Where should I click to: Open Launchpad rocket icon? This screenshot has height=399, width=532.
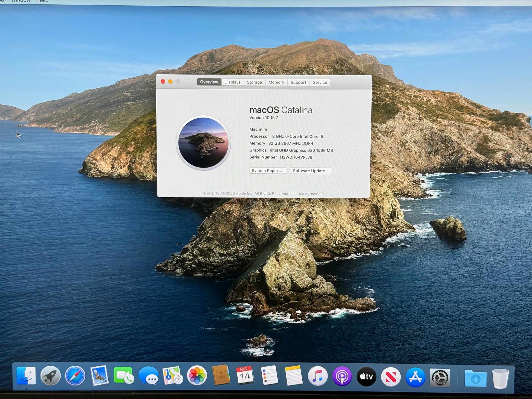pos(51,376)
